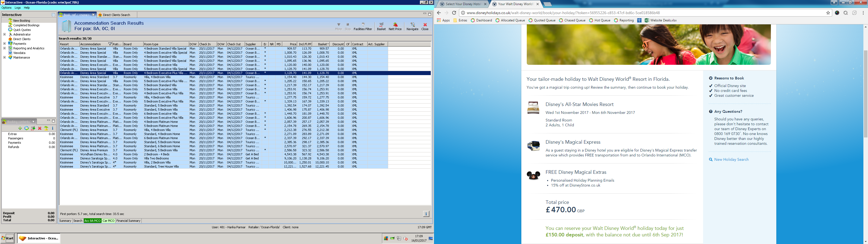Viewport: 868px width, 244px height.
Task: Open Direct Clients in the tree
Action: (x=22, y=39)
